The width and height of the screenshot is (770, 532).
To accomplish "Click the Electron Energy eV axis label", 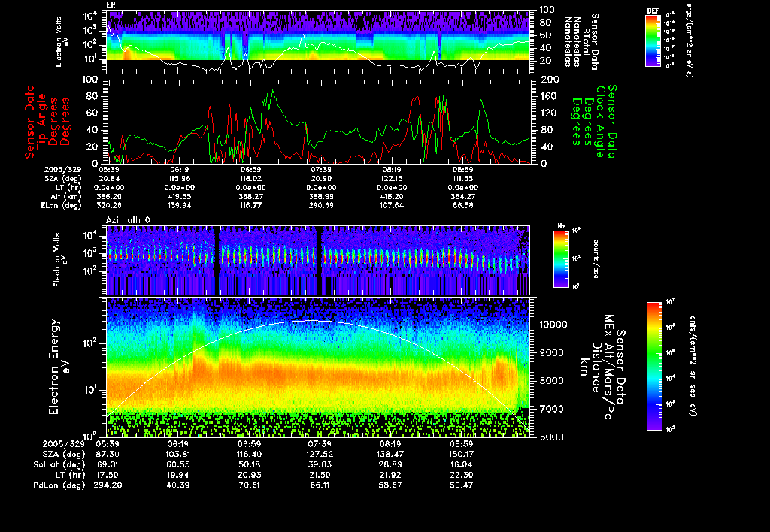I will click(58, 367).
